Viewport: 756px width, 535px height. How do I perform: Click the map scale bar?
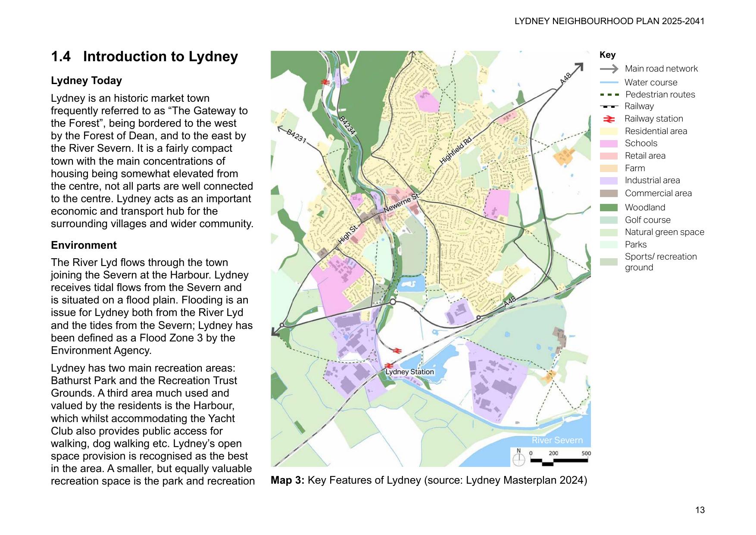pyautogui.click(x=559, y=461)
